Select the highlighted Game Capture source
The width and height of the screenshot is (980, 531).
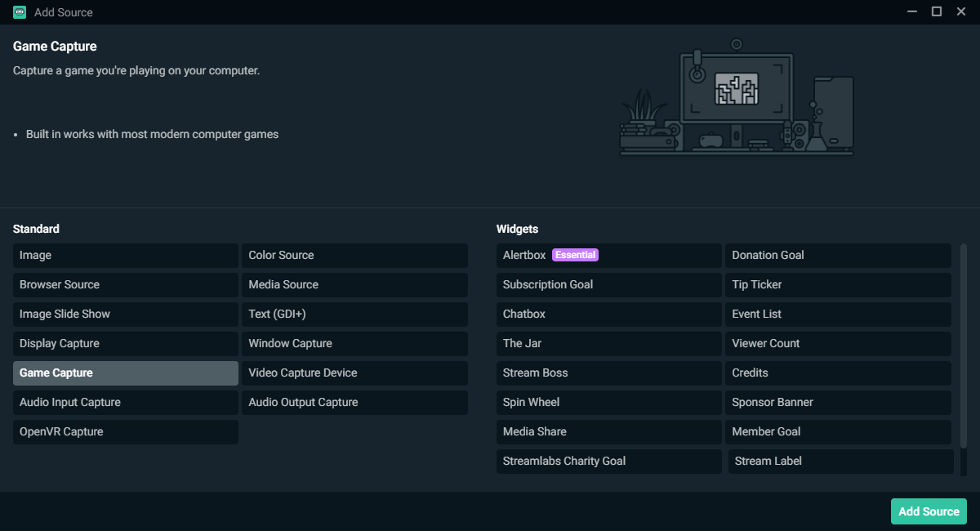pos(126,373)
